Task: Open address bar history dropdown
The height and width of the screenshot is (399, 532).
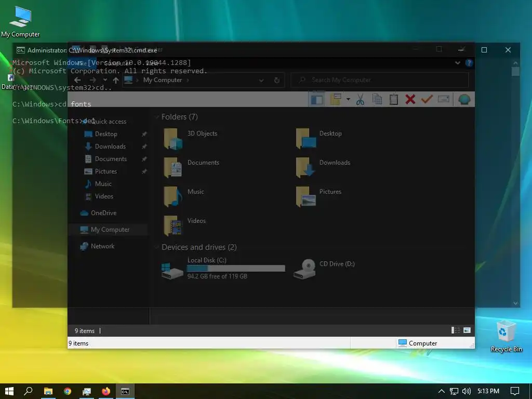Action: click(261, 81)
